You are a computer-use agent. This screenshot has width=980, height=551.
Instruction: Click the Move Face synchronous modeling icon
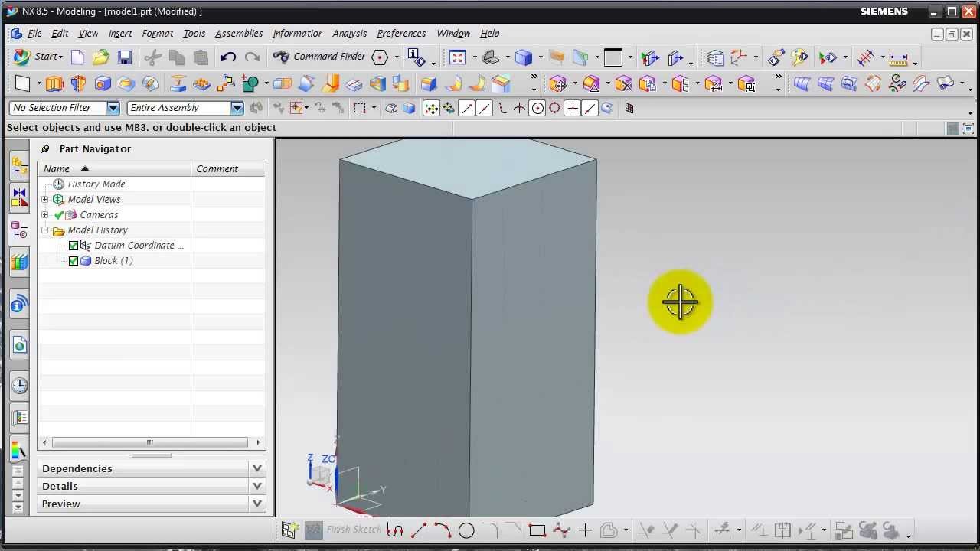point(557,83)
